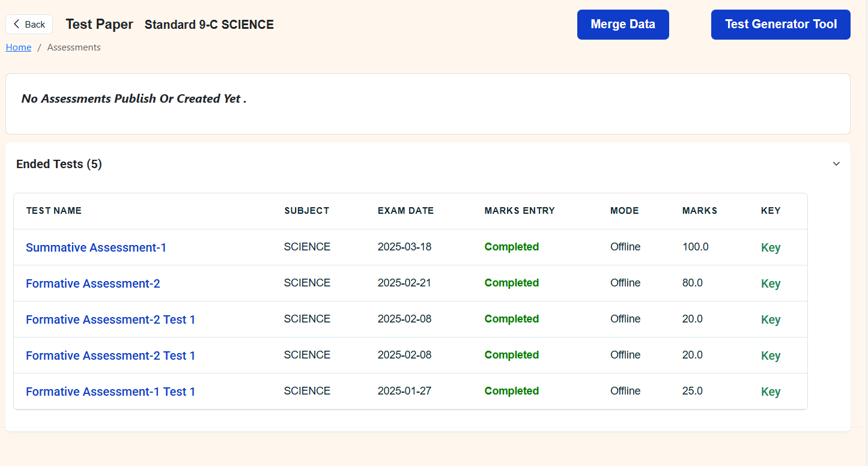Image resolution: width=868 pixels, height=466 pixels.
Task: Click the Merge Data button
Action: pos(623,25)
